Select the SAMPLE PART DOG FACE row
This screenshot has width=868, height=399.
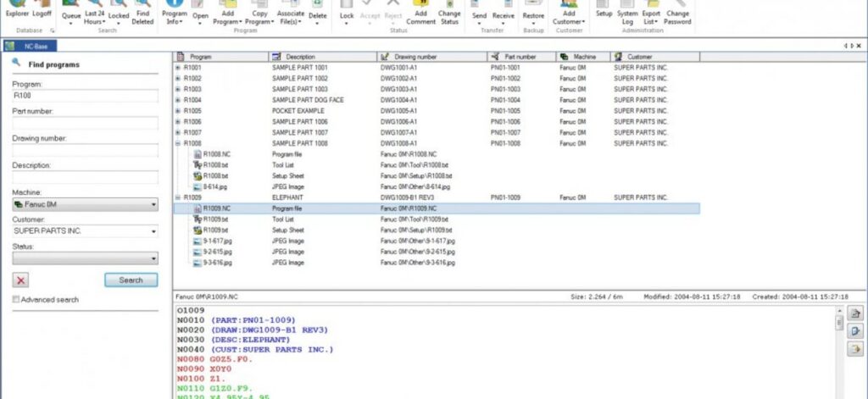pyautogui.click(x=437, y=100)
